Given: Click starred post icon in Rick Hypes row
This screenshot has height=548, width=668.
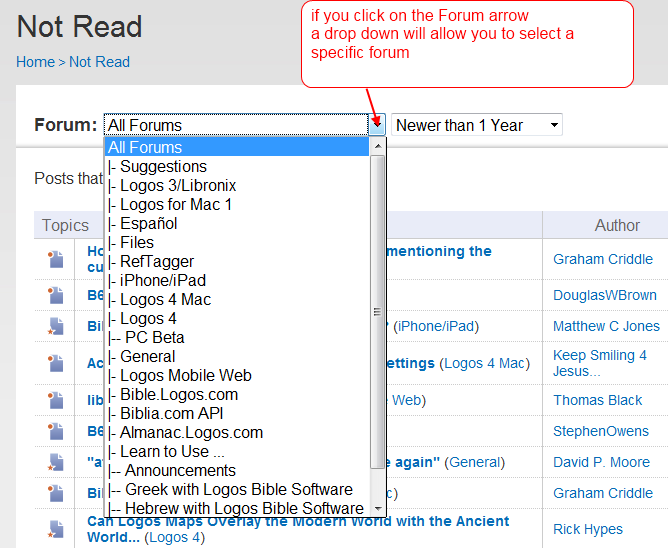Looking at the screenshot, I should [x=55, y=529].
